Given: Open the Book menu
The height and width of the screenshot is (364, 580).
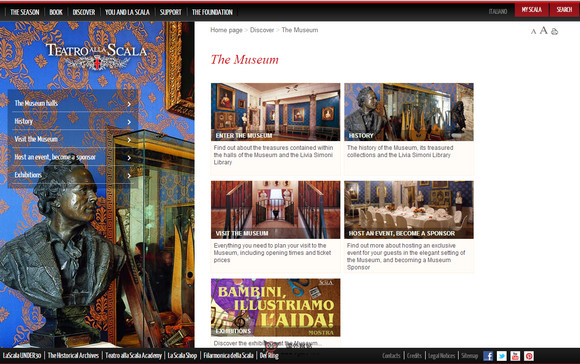Looking at the screenshot, I should [x=56, y=12].
